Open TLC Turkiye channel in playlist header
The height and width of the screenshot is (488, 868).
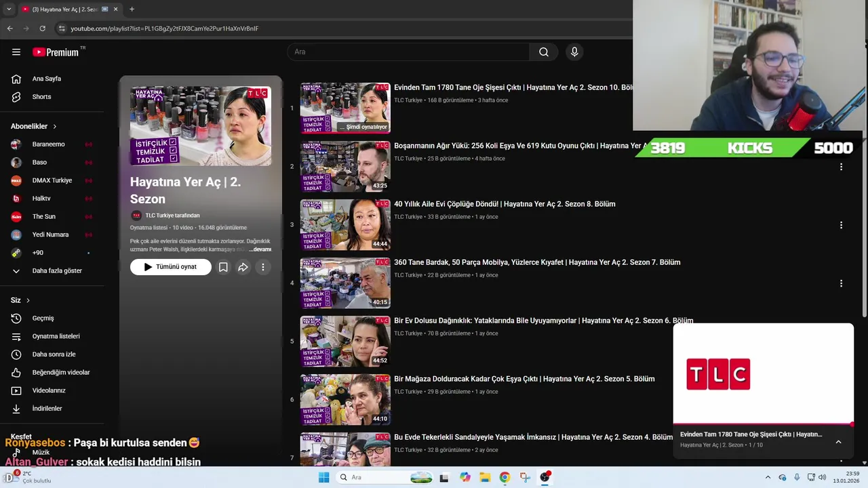click(172, 216)
